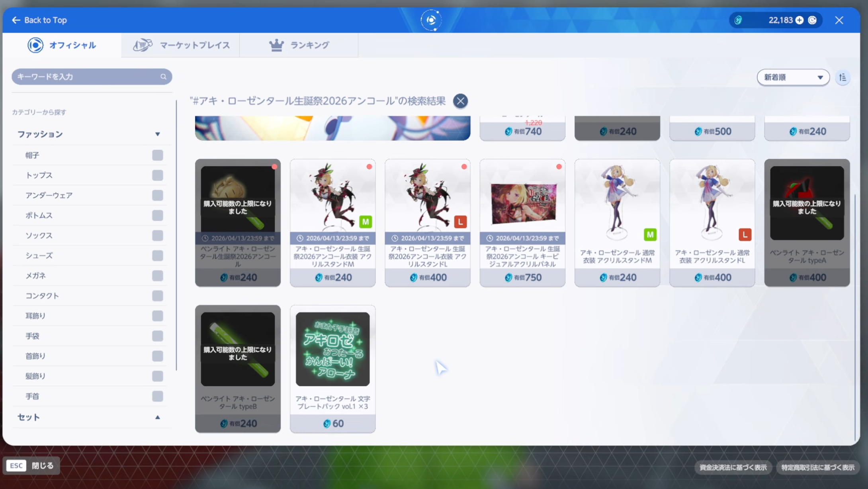Click the center logo icon in header
Viewport: 868px width, 489px height.
coord(431,20)
